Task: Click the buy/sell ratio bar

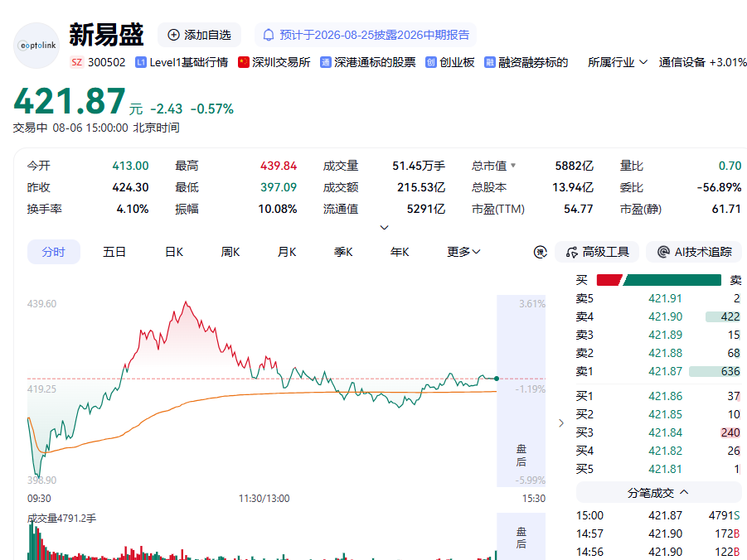Action: click(x=659, y=280)
